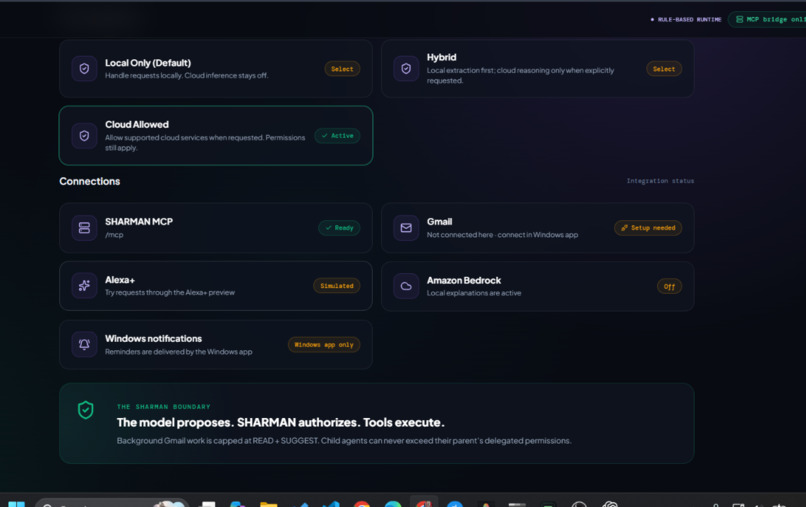Select the Hybrid mode
Viewport: 806px width, 507px height.
tap(664, 69)
